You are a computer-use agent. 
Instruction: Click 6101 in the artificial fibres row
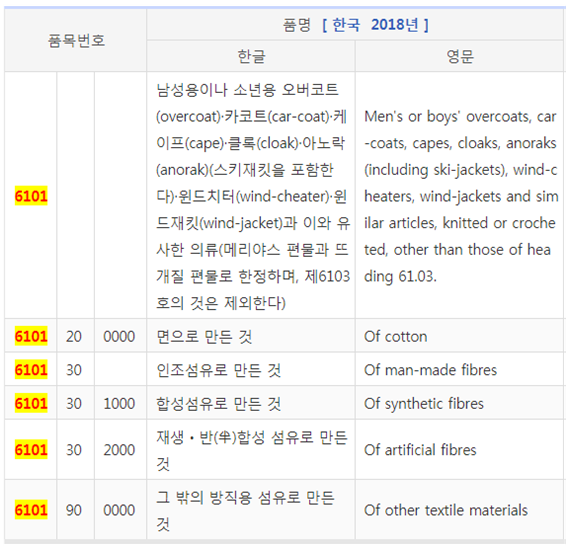[x=31, y=450]
